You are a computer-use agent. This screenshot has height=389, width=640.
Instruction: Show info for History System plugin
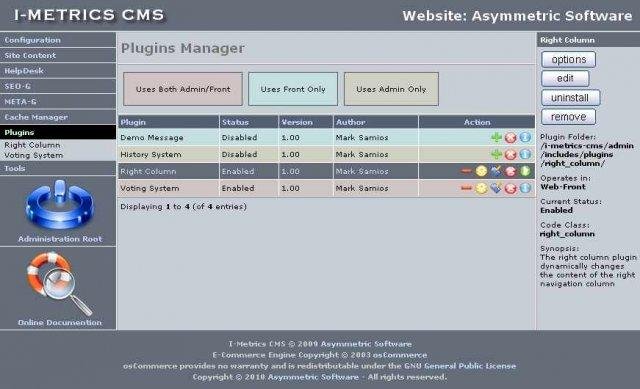(525, 154)
